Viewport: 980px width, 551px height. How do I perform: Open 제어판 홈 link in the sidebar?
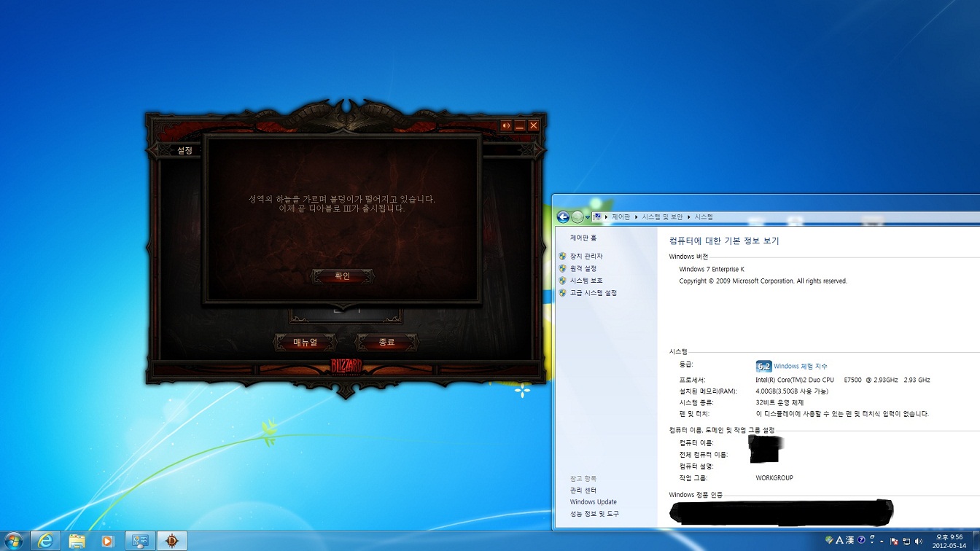583,238
